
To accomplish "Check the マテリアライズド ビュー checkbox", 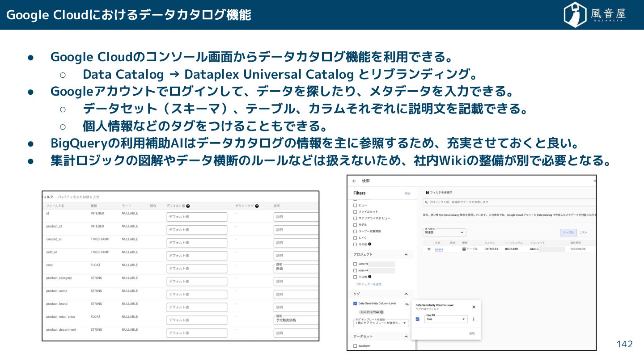I will 355,218.
